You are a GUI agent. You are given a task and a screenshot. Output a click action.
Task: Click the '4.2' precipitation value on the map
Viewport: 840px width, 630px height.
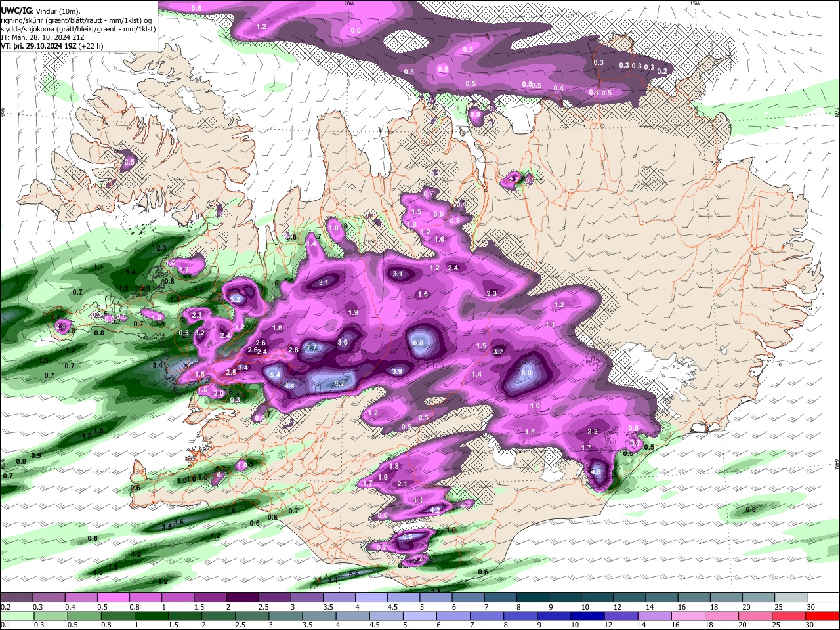coord(434,510)
